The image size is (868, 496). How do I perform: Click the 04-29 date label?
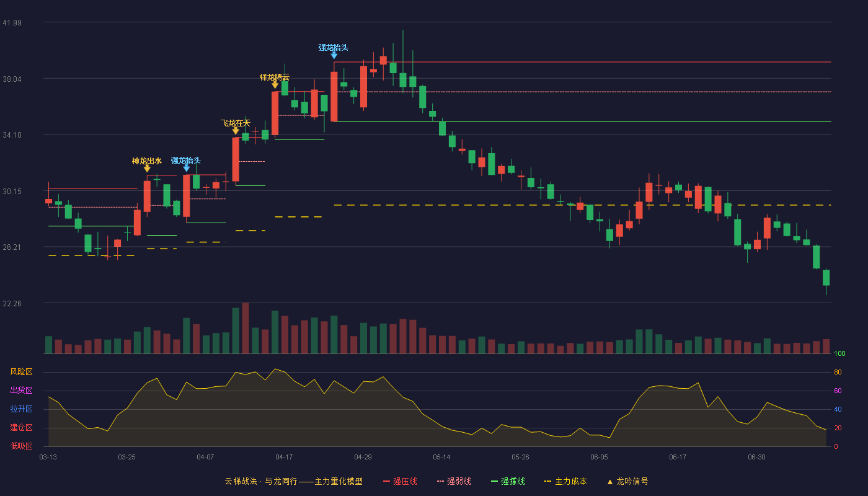point(363,457)
